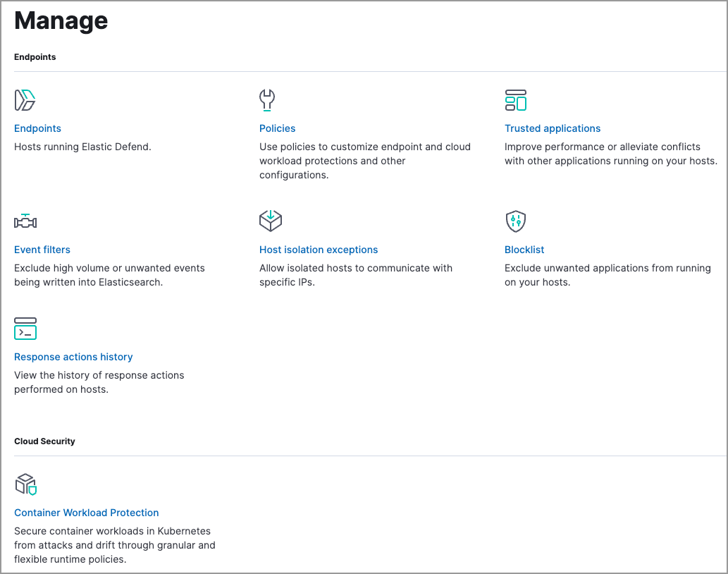Image resolution: width=728 pixels, height=574 pixels.
Task: Select the Event filters icon
Action: [25, 221]
